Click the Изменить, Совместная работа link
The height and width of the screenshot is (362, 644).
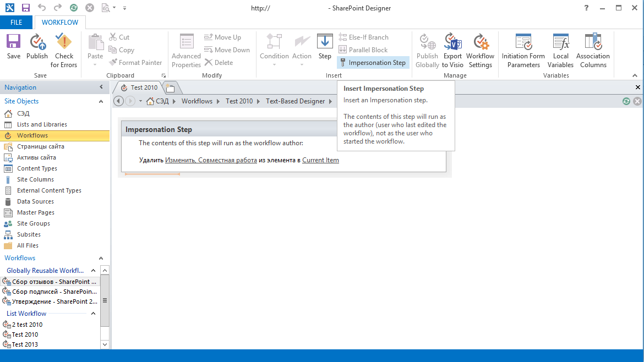pyautogui.click(x=211, y=160)
